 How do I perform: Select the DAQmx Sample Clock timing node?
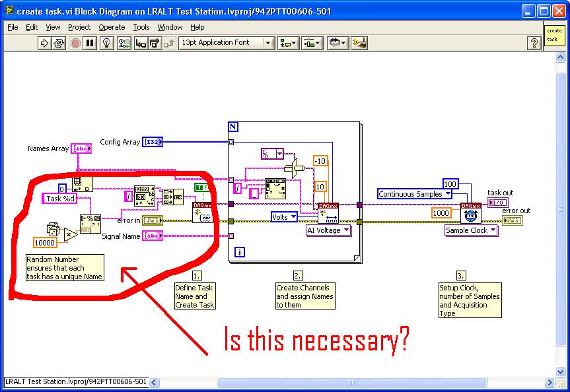(471, 213)
